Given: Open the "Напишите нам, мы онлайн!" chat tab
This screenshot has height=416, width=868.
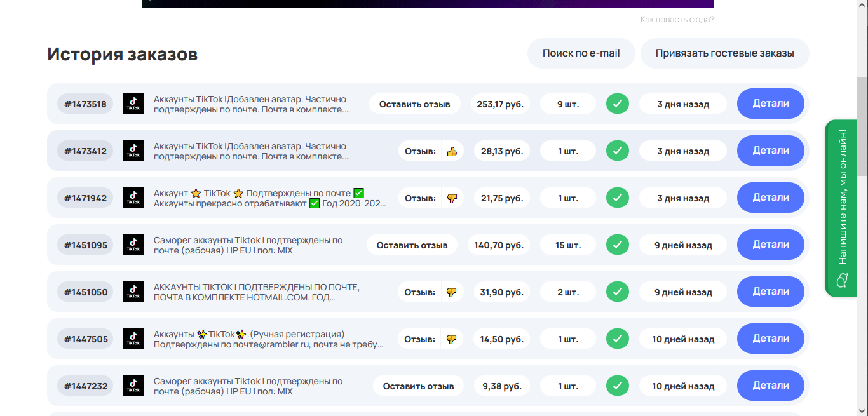Looking at the screenshot, I should [x=843, y=197].
